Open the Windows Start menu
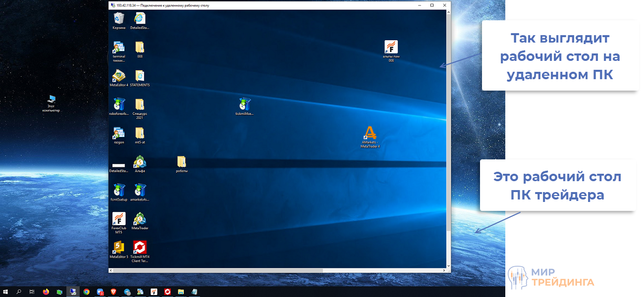The width and height of the screenshot is (644, 297). pyautogui.click(x=6, y=292)
